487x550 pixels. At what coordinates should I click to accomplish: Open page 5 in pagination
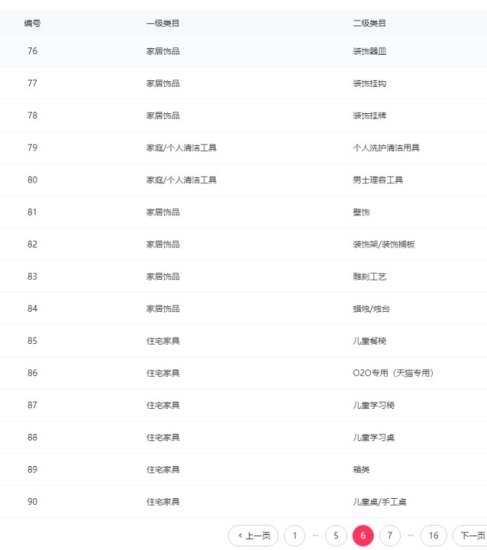pyautogui.click(x=336, y=535)
